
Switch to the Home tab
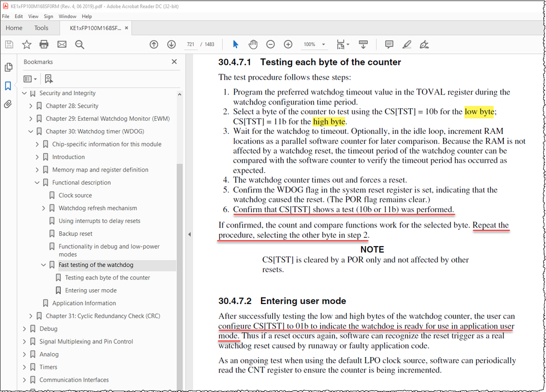pyautogui.click(x=14, y=28)
